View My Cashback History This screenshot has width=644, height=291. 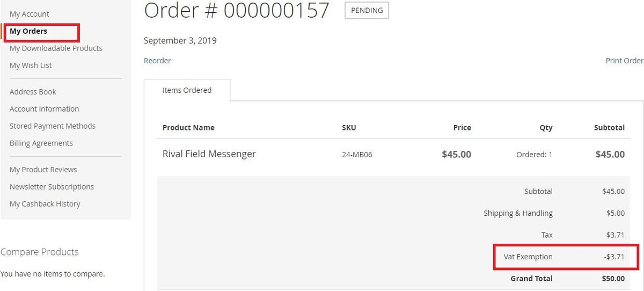click(45, 204)
